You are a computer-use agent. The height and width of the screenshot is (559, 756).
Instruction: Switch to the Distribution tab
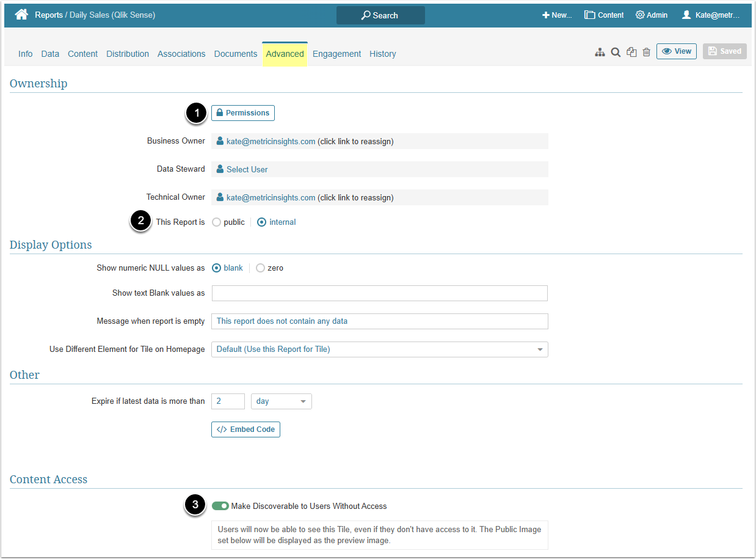pyautogui.click(x=128, y=54)
